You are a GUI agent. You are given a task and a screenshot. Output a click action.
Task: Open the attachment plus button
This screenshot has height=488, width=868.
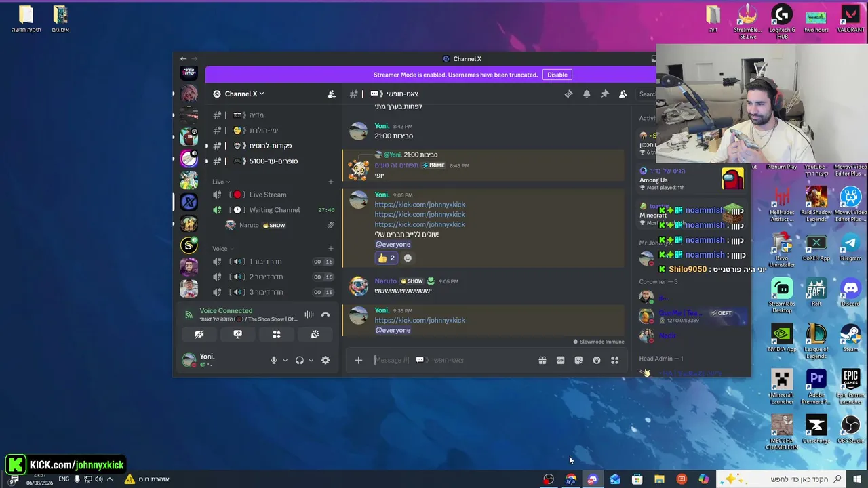[359, 360]
